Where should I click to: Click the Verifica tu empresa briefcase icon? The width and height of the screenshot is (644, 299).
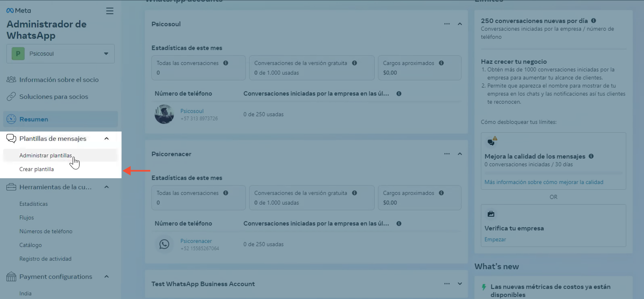click(x=491, y=214)
